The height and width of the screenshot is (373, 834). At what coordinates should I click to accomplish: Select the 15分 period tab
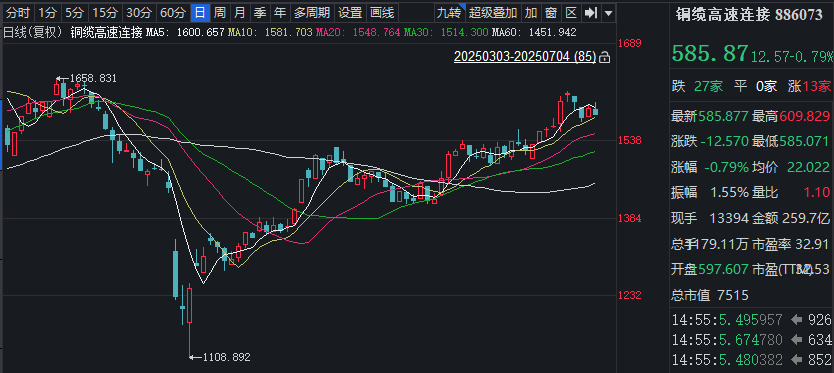click(x=105, y=12)
